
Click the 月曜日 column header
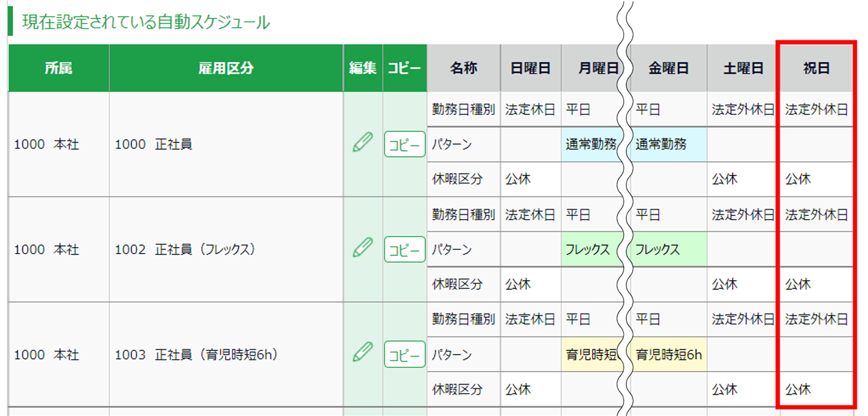coord(592,69)
